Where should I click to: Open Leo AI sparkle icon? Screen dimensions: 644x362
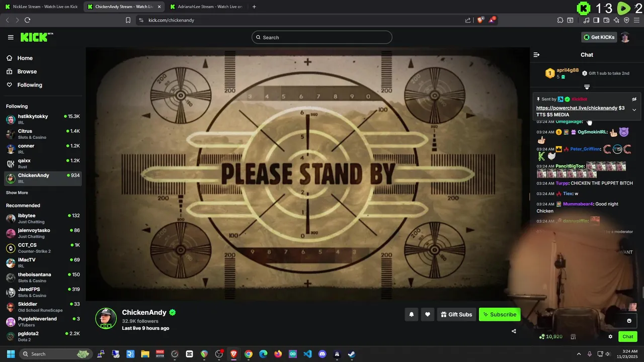click(616, 20)
